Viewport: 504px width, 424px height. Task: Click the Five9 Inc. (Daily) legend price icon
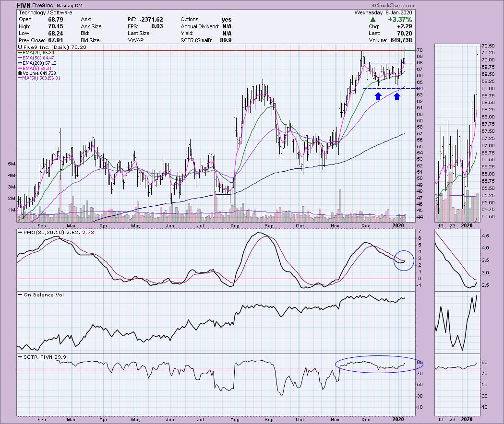click(19, 47)
